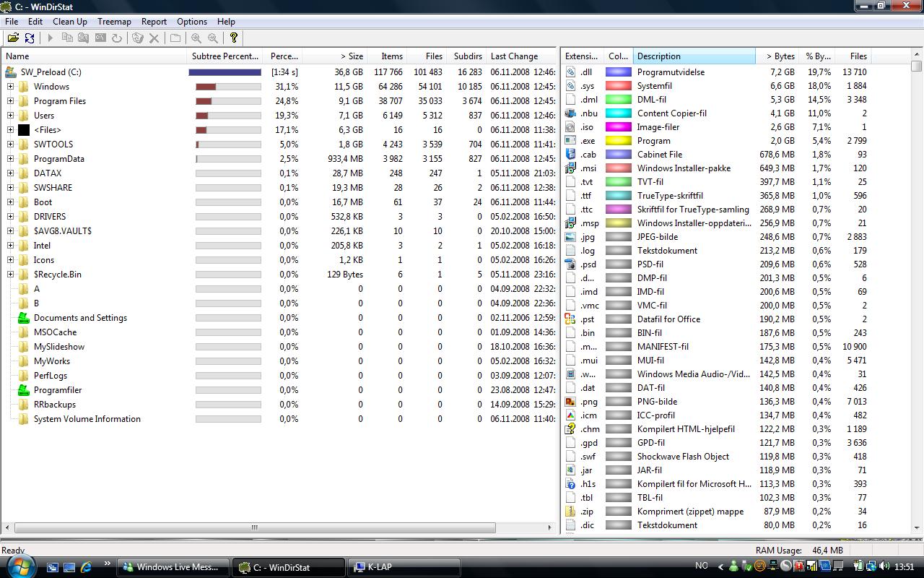Click the Select Parent folder toolbar icon

[175, 38]
